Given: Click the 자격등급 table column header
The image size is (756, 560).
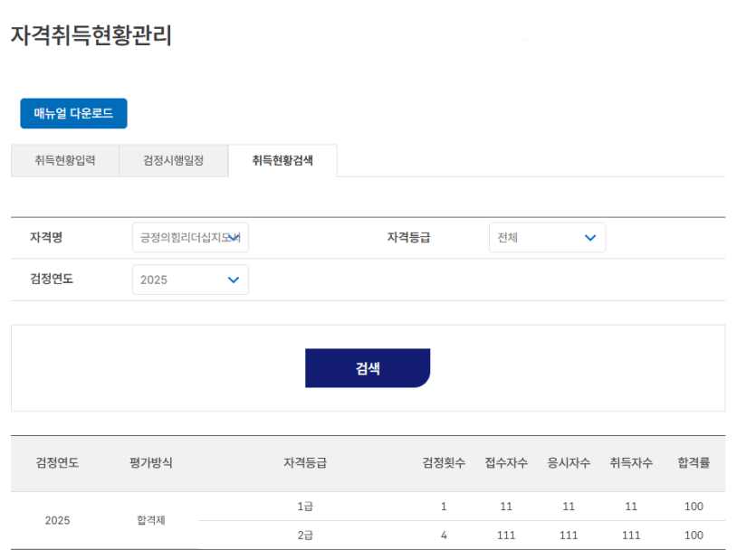Looking at the screenshot, I should (305, 463).
